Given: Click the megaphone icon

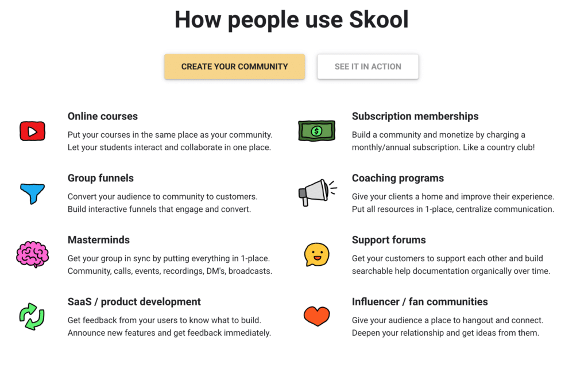Looking at the screenshot, I should (317, 193).
